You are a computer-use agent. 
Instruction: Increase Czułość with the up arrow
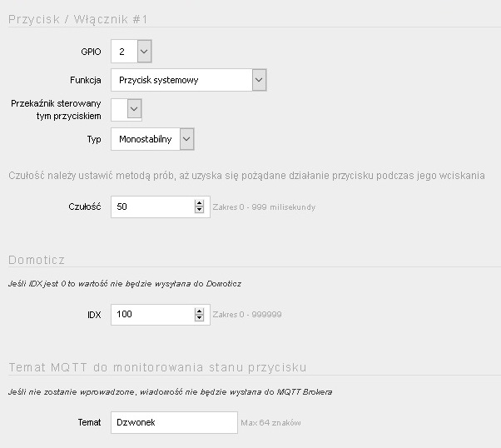[x=200, y=203]
